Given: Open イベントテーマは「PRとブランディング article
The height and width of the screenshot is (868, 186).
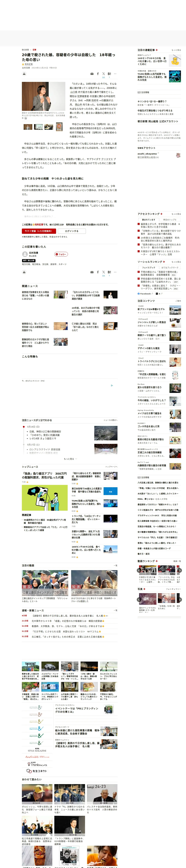Looking at the screenshot, I should click(x=77, y=710).
